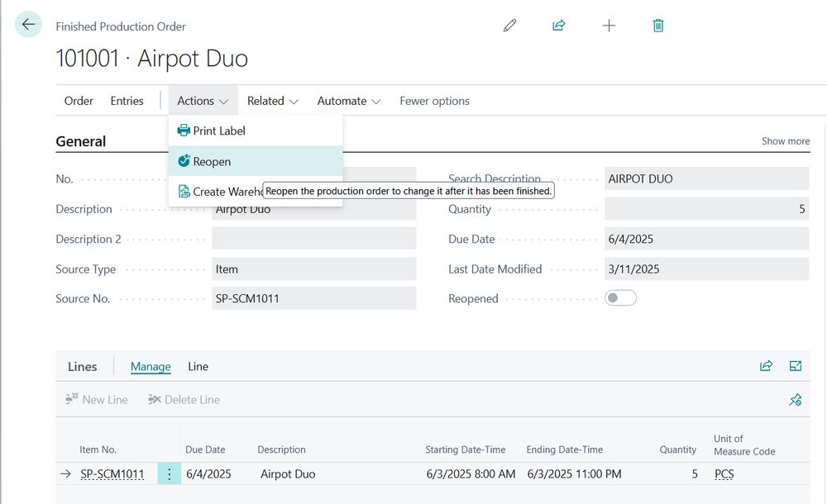
Task: Click the Quantity field showing 5
Action: (707, 209)
